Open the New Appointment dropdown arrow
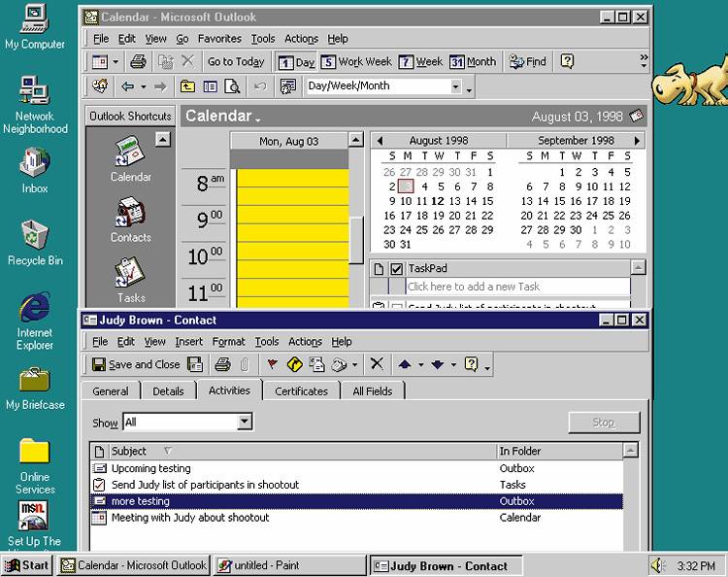The image size is (728, 577). 116,62
